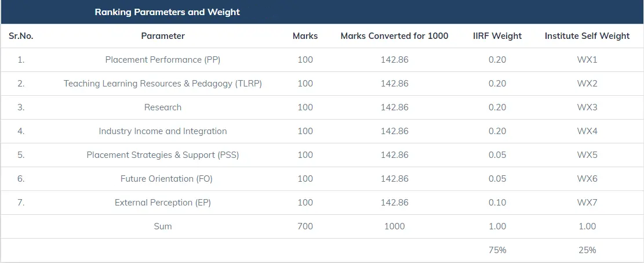Select Placement Strategies & Support (PSS)
Screen dimensions: 644x263
tap(163, 155)
